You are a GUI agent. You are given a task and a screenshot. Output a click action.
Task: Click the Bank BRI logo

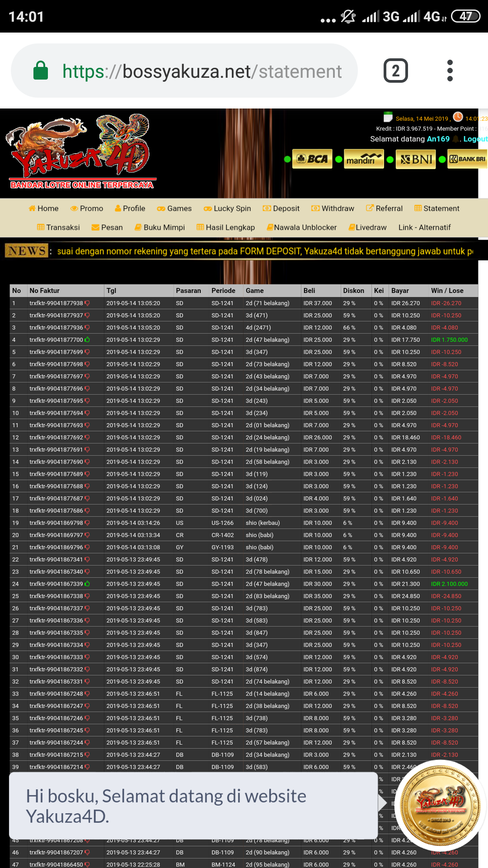pos(467,159)
